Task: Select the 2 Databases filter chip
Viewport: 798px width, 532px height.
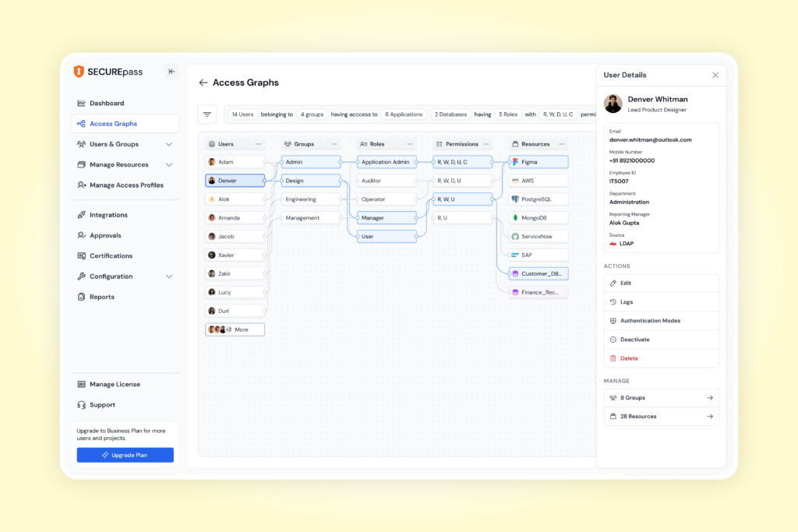Action: (x=450, y=115)
